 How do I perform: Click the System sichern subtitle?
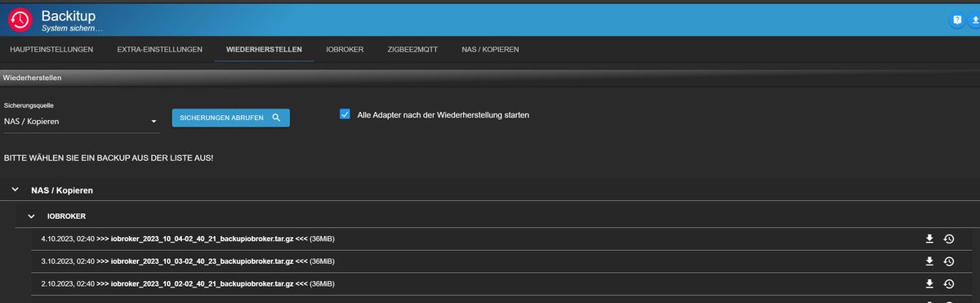[72, 29]
